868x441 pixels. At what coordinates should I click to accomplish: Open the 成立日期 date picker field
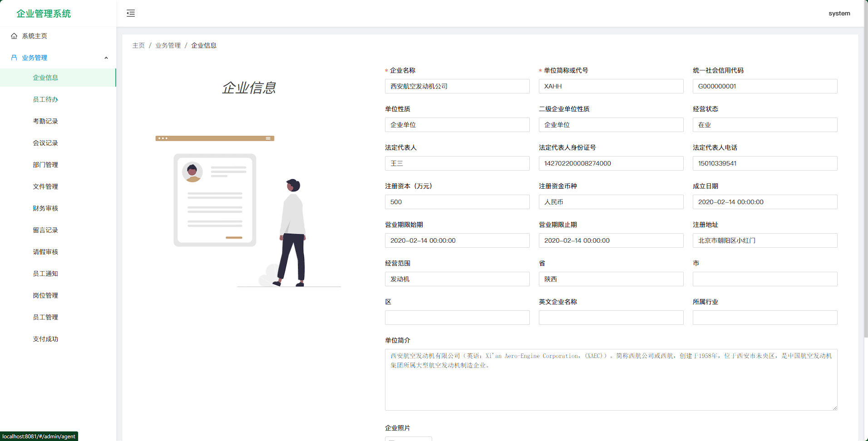click(764, 202)
